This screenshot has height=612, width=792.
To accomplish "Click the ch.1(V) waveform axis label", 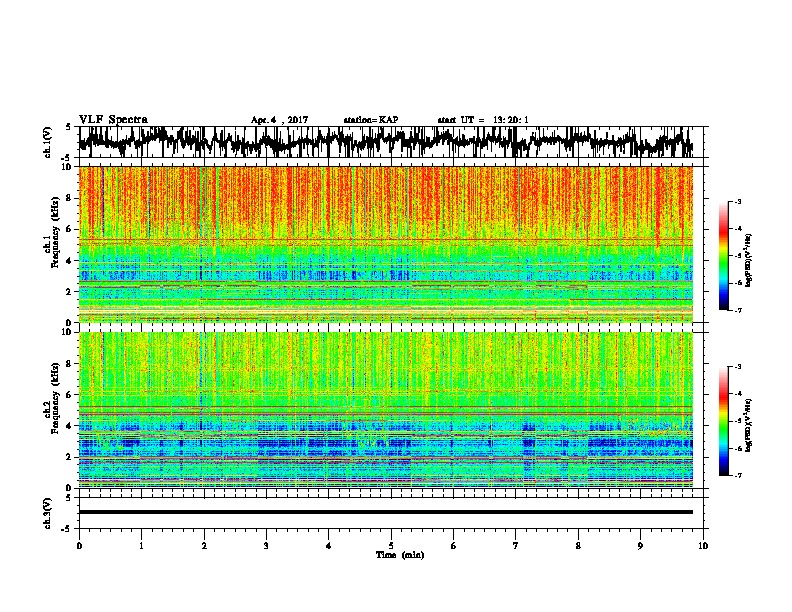I will (48, 142).
